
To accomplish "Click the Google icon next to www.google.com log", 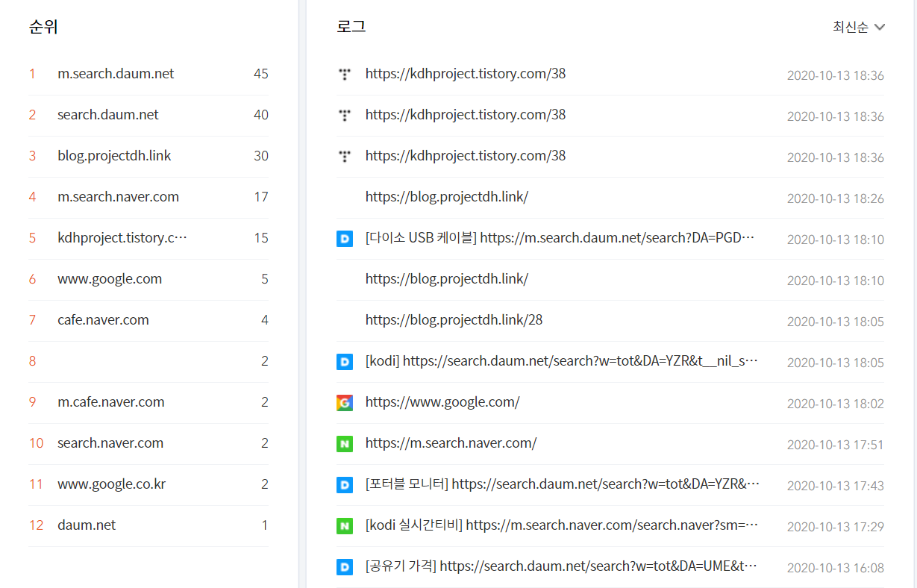I will [344, 403].
